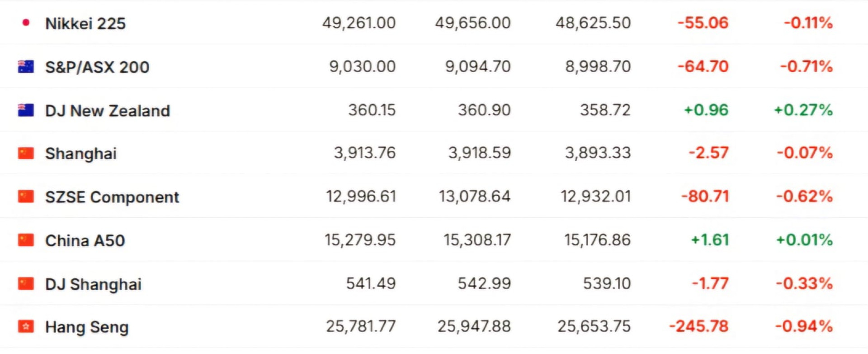
Task: Click the Australian flag next to S&P/ASX 200
Action: pyautogui.click(x=26, y=67)
